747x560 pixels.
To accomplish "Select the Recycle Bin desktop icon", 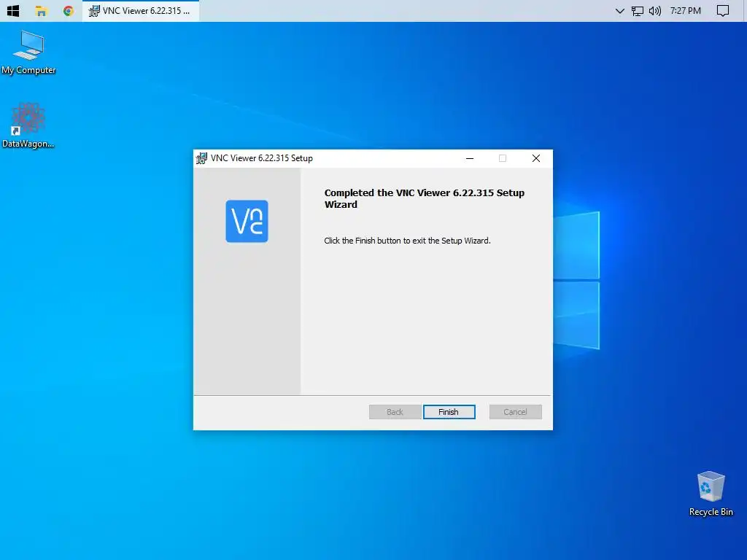I will 711,494.
